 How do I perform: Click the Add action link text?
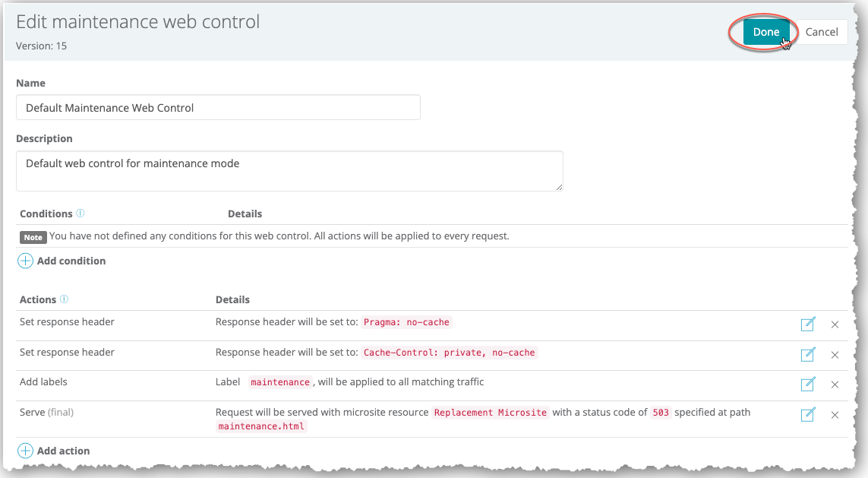(x=63, y=451)
